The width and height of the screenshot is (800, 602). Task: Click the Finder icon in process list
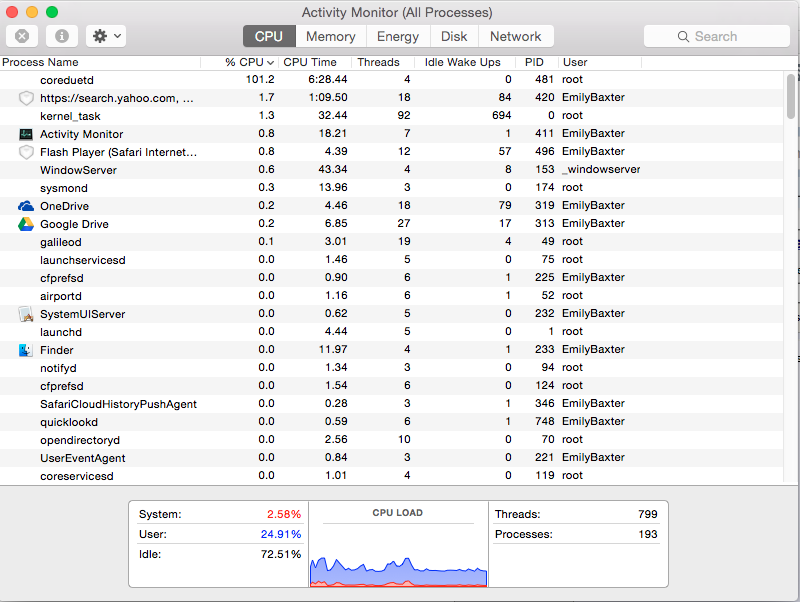tap(26, 350)
